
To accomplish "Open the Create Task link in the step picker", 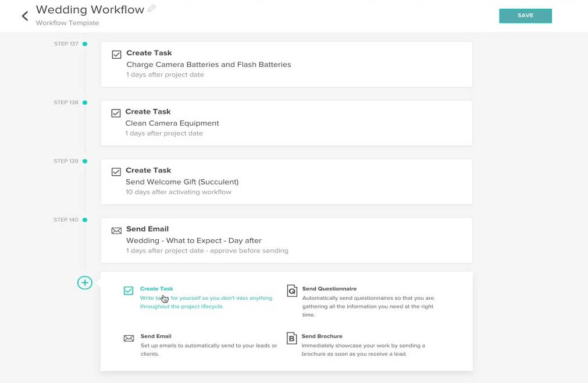I will [x=156, y=288].
